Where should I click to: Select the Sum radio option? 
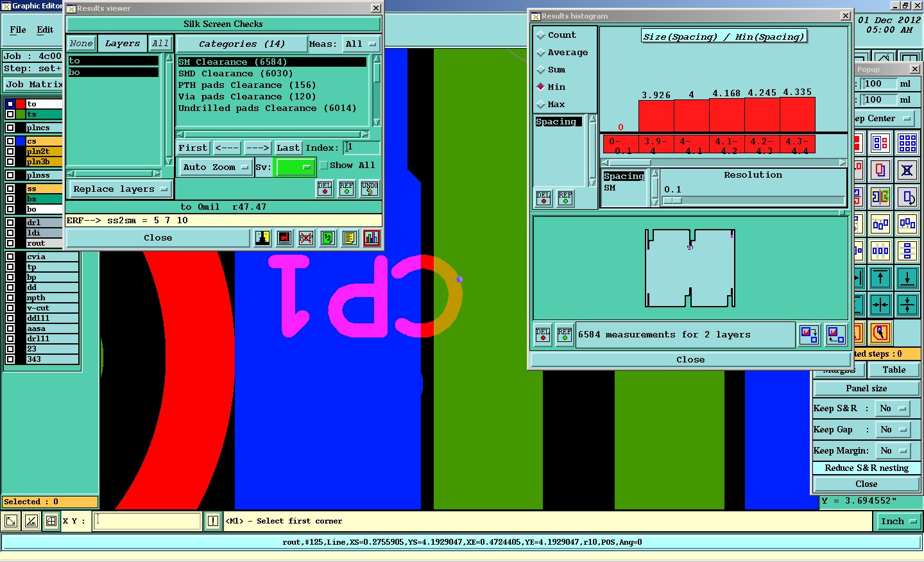541,70
